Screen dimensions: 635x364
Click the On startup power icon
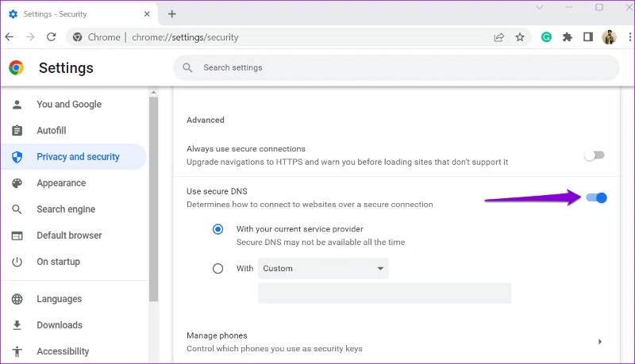point(17,262)
